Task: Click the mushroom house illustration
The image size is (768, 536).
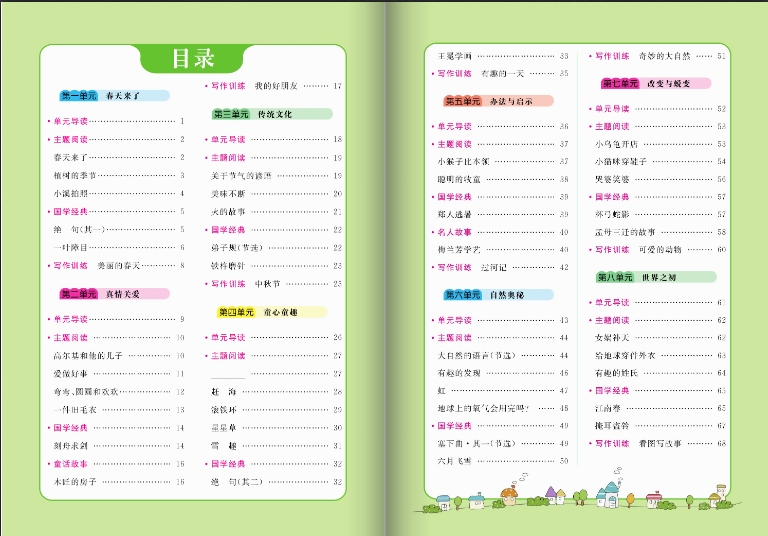Action: pyautogui.click(x=510, y=494)
